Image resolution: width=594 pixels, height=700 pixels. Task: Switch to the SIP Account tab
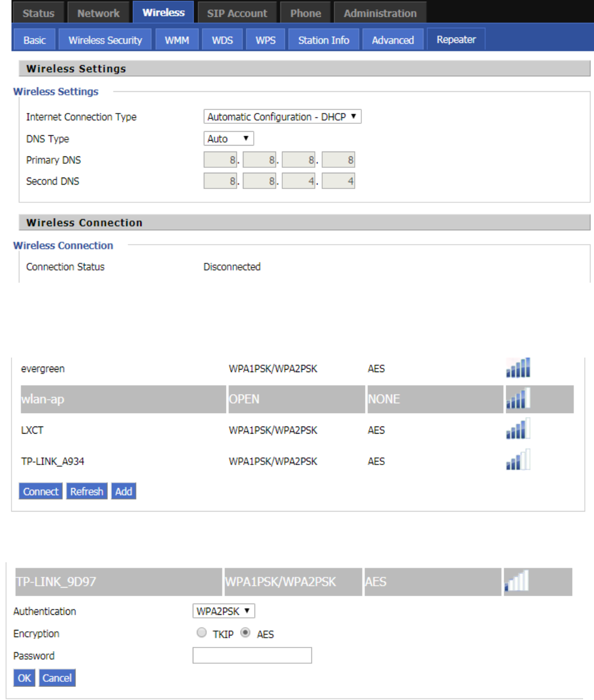click(x=237, y=13)
